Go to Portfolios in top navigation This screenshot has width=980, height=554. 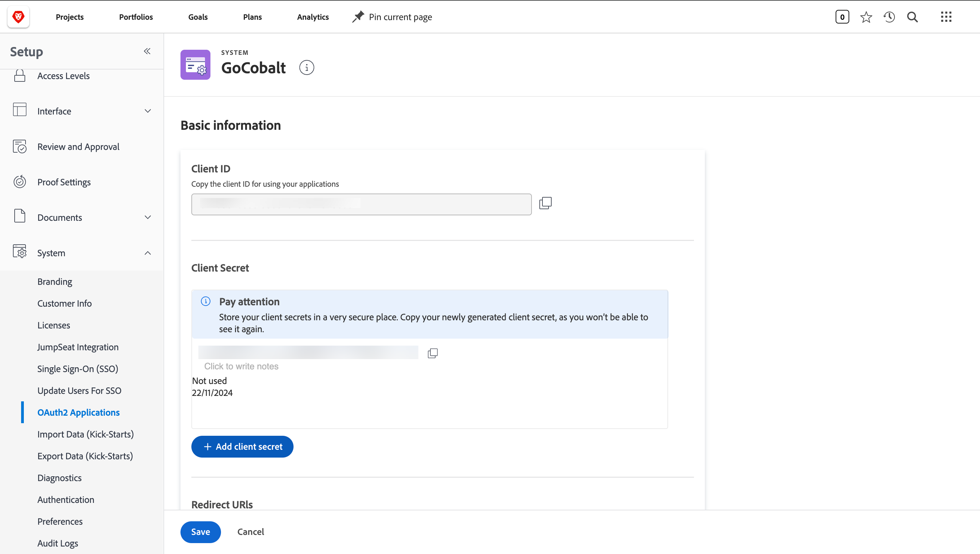tap(136, 17)
